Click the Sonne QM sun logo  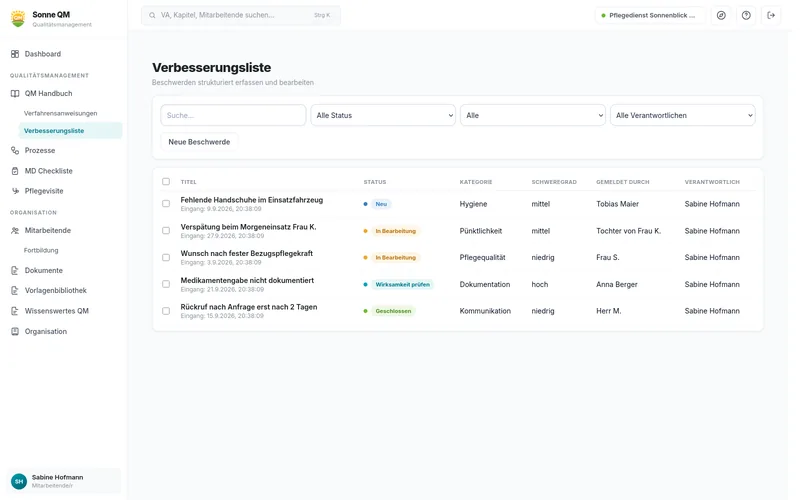[x=18, y=19]
